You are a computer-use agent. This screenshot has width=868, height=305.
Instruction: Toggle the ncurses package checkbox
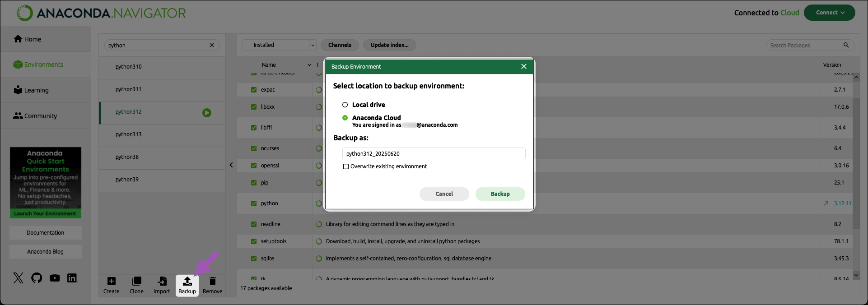pos(254,148)
